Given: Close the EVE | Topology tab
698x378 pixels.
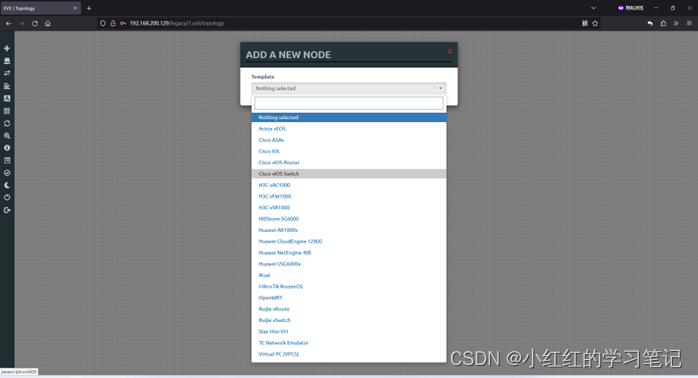Looking at the screenshot, I should click(x=75, y=8).
